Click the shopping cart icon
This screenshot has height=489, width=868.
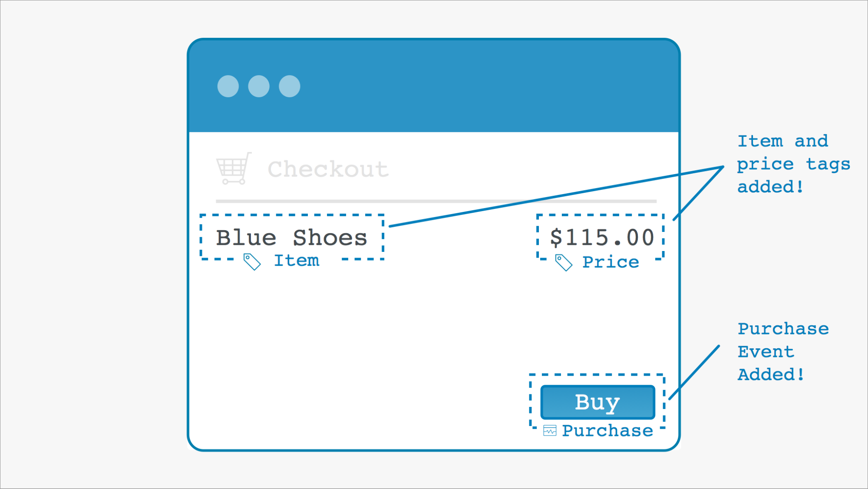click(x=234, y=169)
